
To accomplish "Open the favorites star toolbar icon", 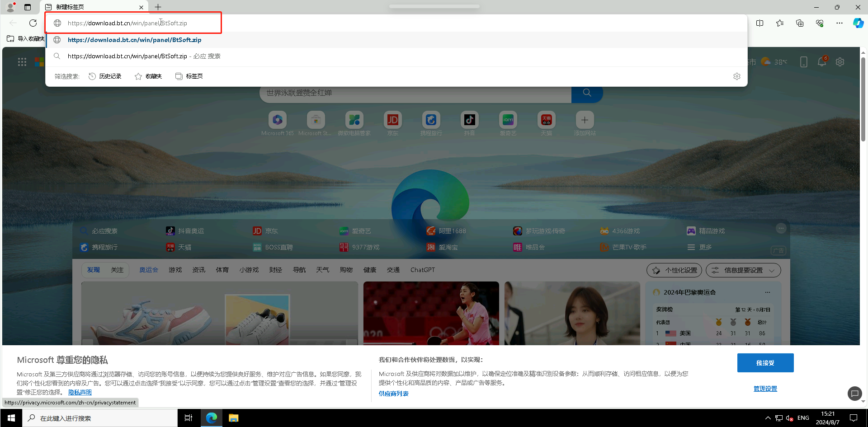I will coord(780,23).
